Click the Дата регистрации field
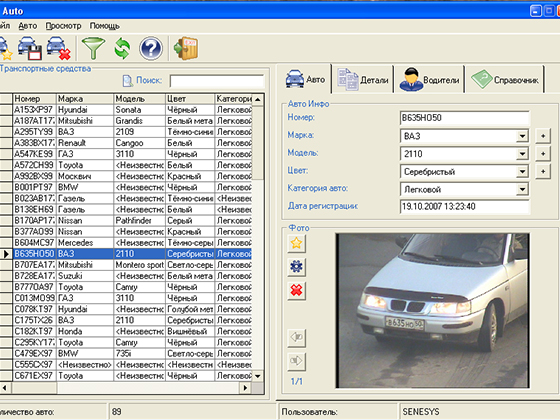This screenshot has width=560, height=420. pyautogui.click(x=464, y=206)
